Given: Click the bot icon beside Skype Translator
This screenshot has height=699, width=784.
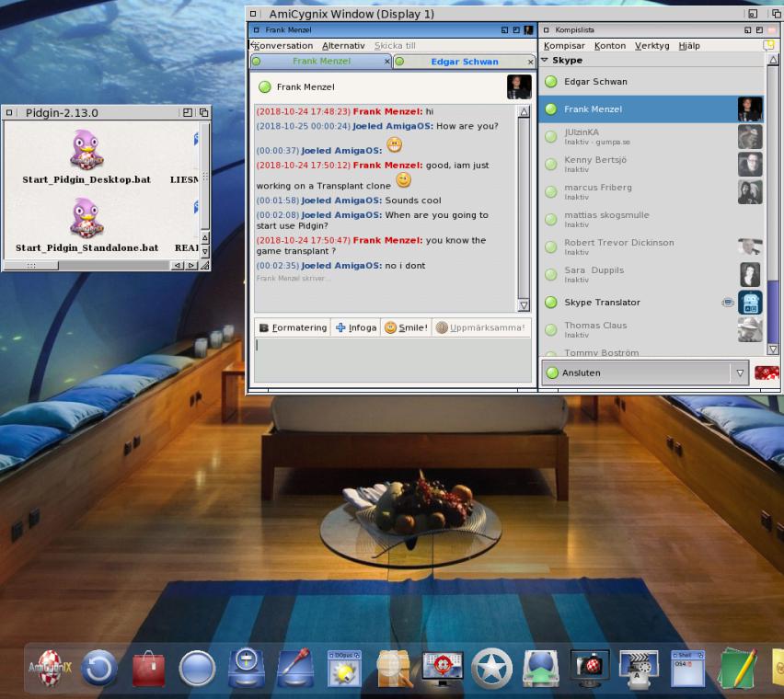Looking at the screenshot, I should point(728,303).
